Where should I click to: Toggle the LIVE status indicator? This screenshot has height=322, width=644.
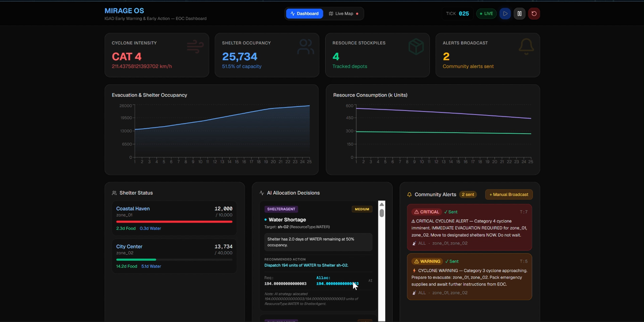point(486,13)
